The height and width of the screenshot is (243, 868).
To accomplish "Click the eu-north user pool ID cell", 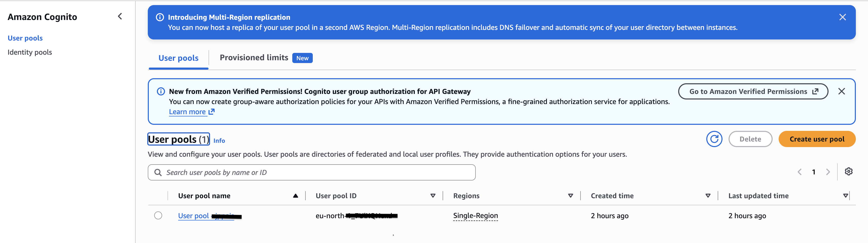I will pyautogui.click(x=357, y=216).
